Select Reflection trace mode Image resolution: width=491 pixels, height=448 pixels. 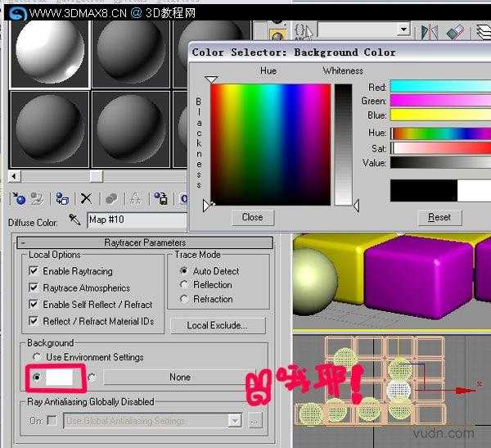tap(184, 285)
